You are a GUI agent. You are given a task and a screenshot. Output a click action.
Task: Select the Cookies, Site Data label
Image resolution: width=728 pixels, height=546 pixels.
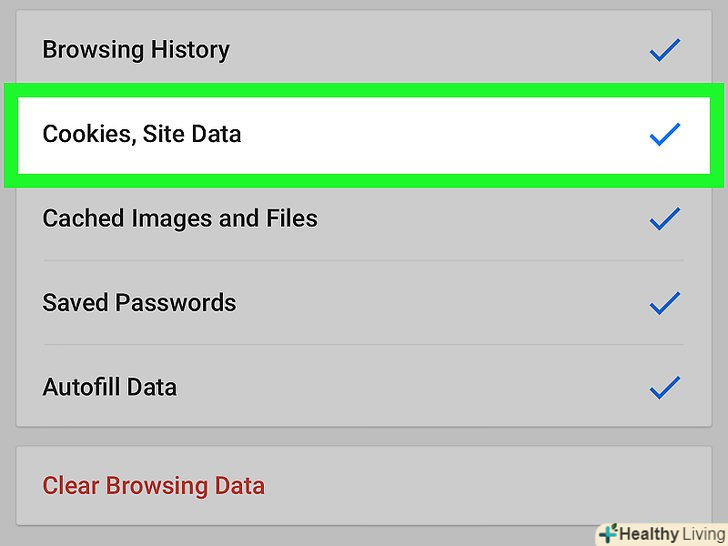(x=142, y=134)
